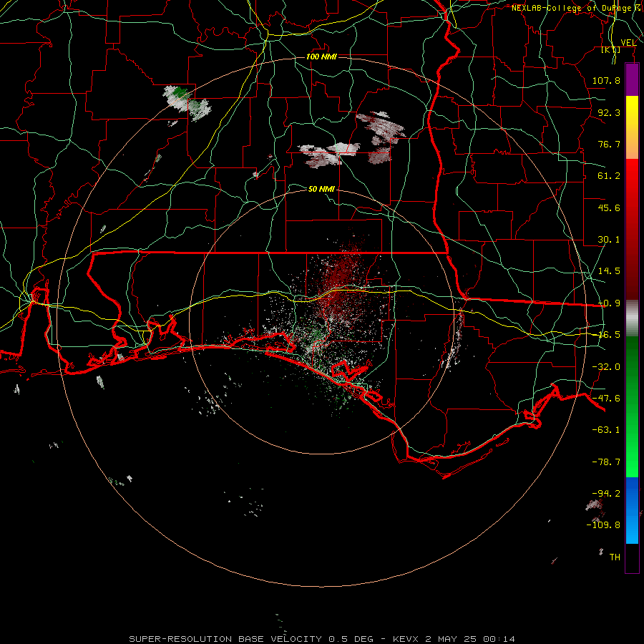Click the 14.5 value on the velocity scale
Image resolution: width=644 pixels, height=644 pixels.
(609, 271)
